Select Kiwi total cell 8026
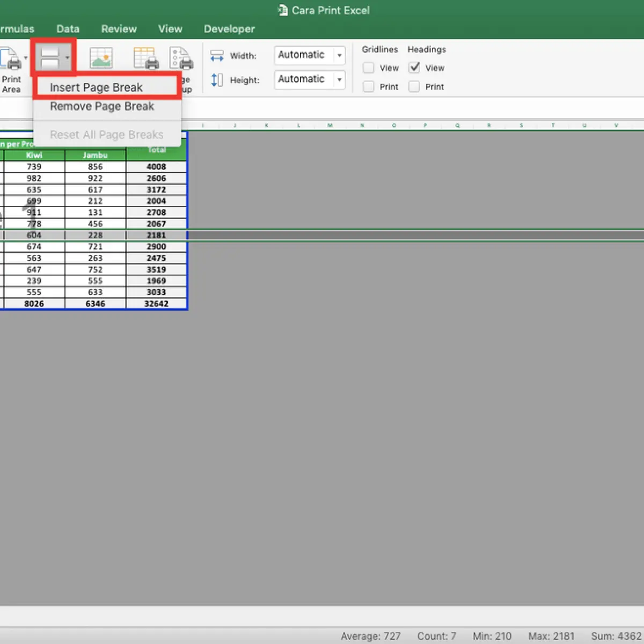The image size is (644, 644). 34,304
